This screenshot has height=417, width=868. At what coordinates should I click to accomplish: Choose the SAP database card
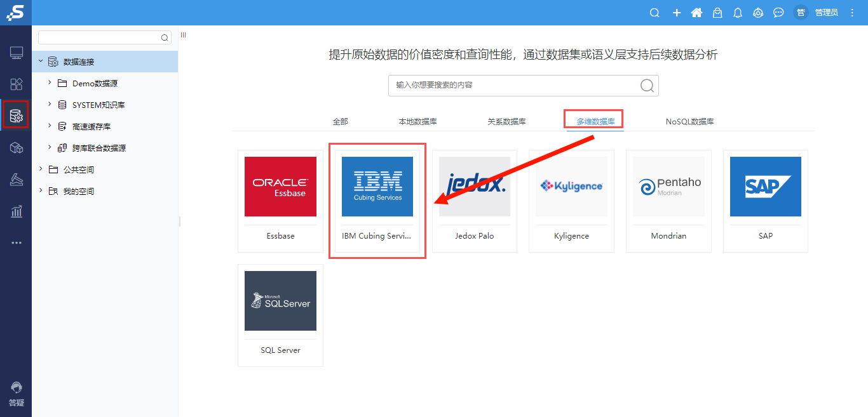click(766, 201)
